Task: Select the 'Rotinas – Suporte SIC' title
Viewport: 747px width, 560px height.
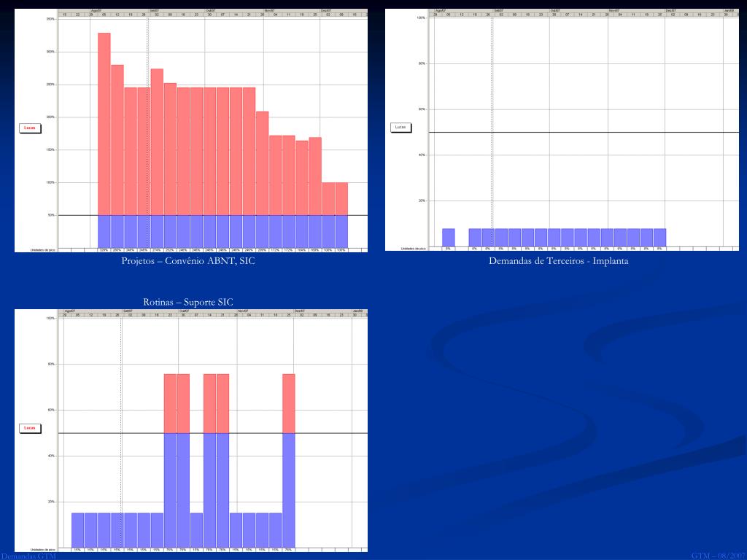Action: tap(188, 302)
